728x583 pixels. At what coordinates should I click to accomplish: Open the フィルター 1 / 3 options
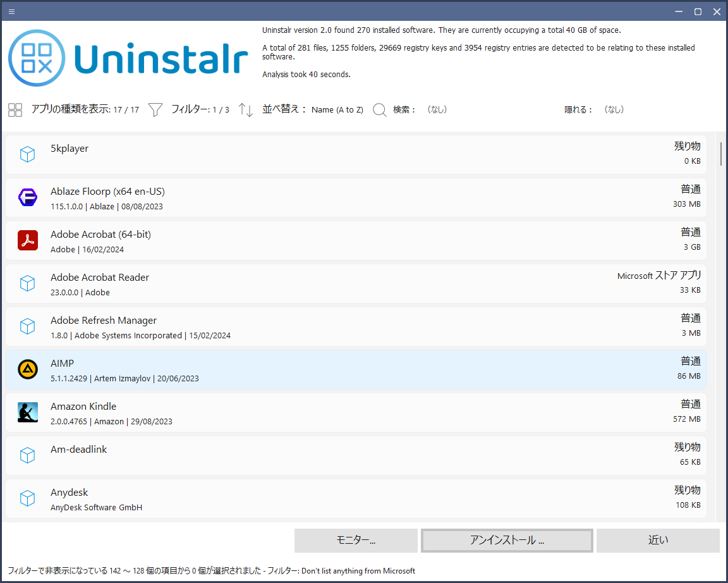[x=200, y=109]
